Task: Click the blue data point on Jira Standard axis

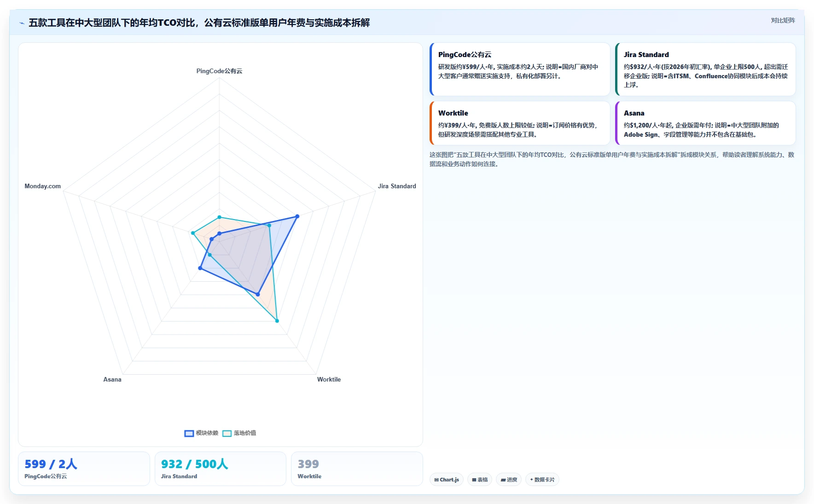Action: tap(297, 216)
